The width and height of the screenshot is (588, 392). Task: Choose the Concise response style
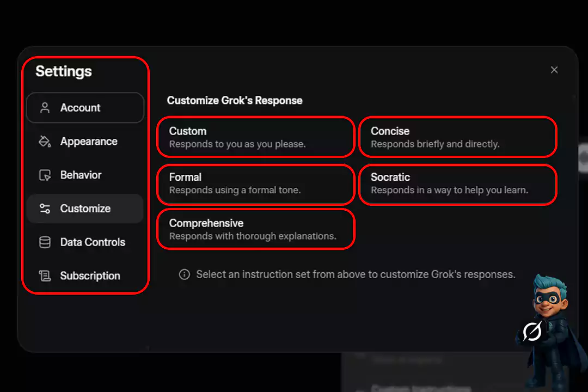point(457,137)
